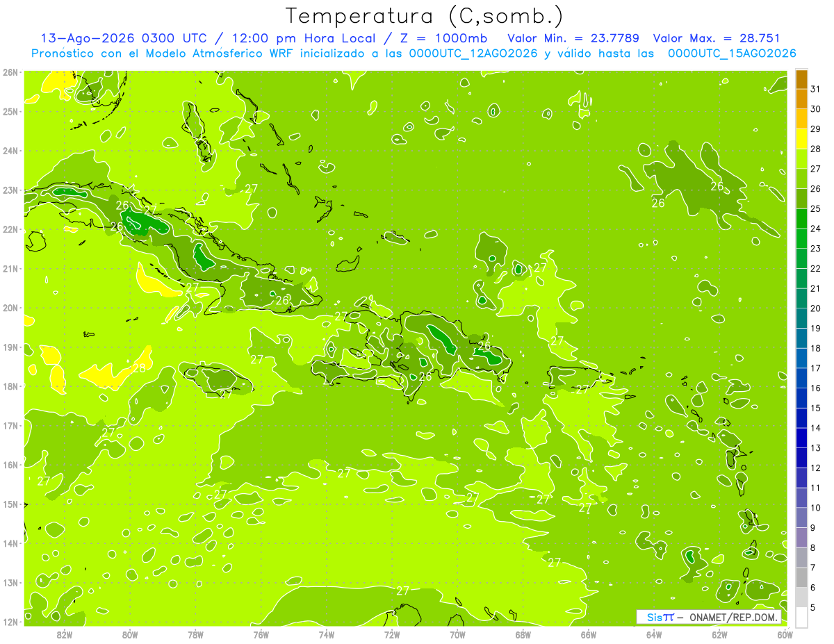Click the '74W' longitude label
Image resolution: width=834 pixels, height=644 pixels.
327,634
